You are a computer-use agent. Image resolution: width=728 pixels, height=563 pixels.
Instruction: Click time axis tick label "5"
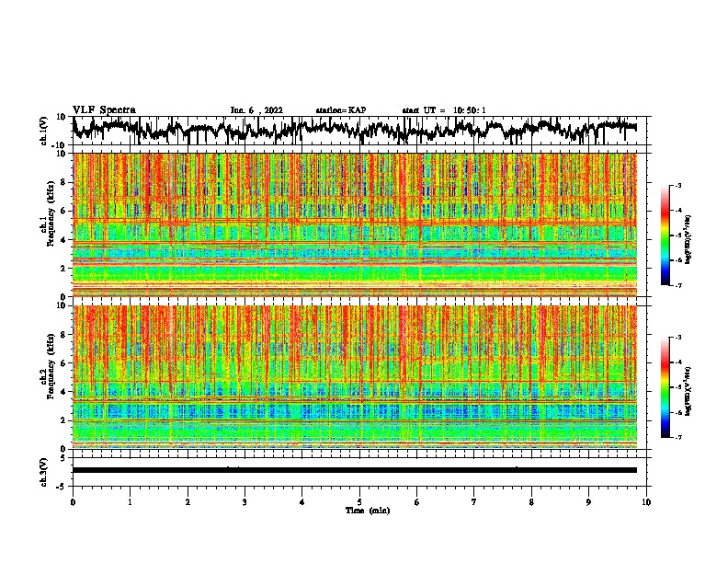pos(359,501)
